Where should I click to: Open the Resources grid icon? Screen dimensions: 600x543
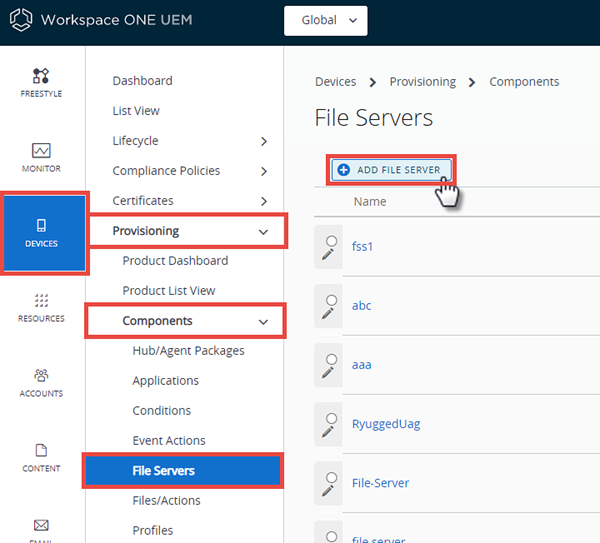[41, 300]
